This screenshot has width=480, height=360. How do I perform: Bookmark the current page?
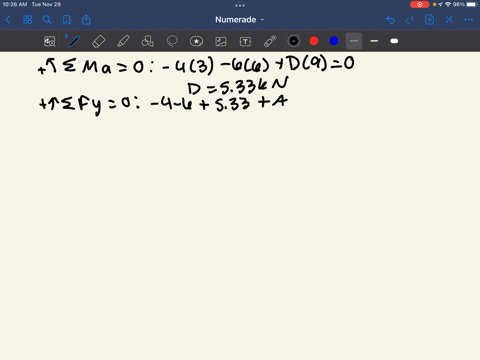(x=67, y=20)
